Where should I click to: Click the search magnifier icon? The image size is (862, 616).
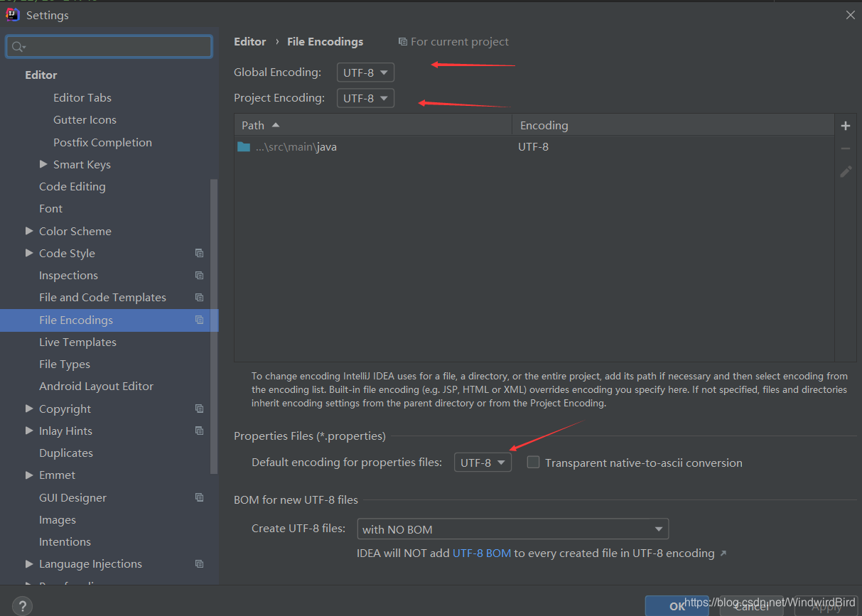coord(17,47)
